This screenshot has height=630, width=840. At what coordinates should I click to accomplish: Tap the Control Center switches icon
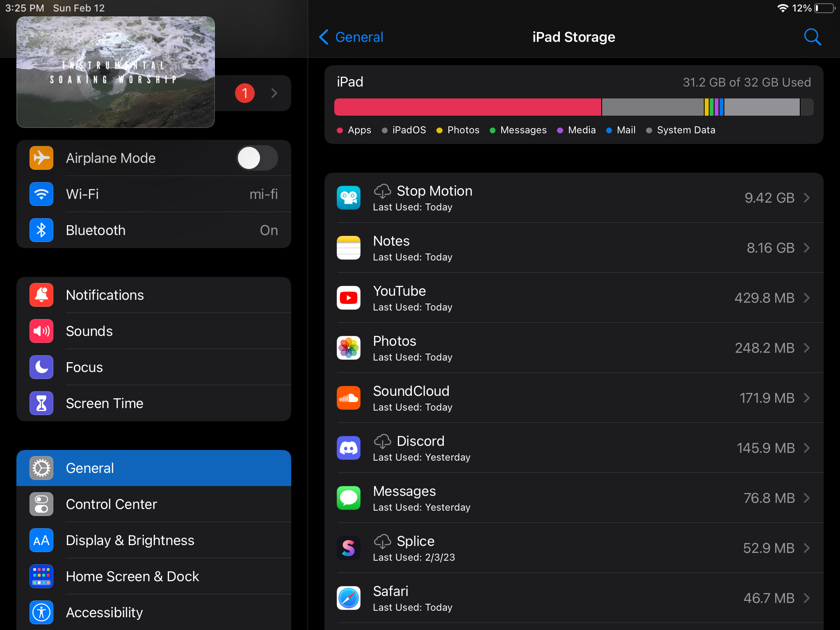pos(41,504)
